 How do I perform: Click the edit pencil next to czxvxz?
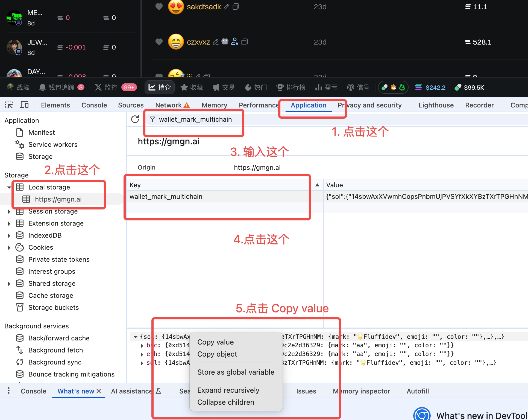[216, 42]
